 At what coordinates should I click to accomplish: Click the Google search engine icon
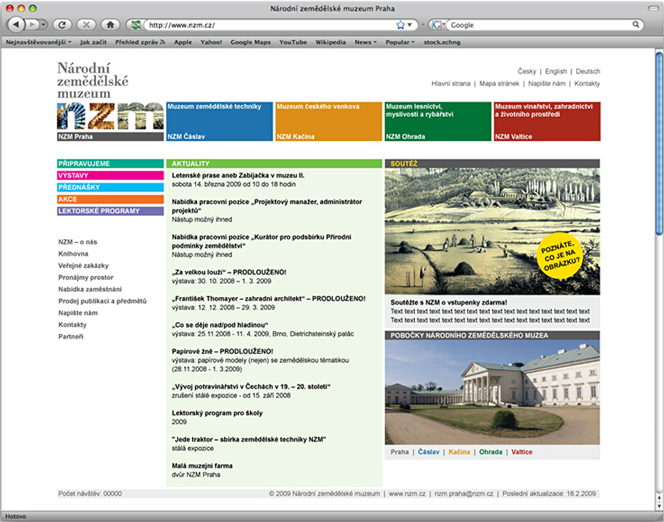coord(436,25)
